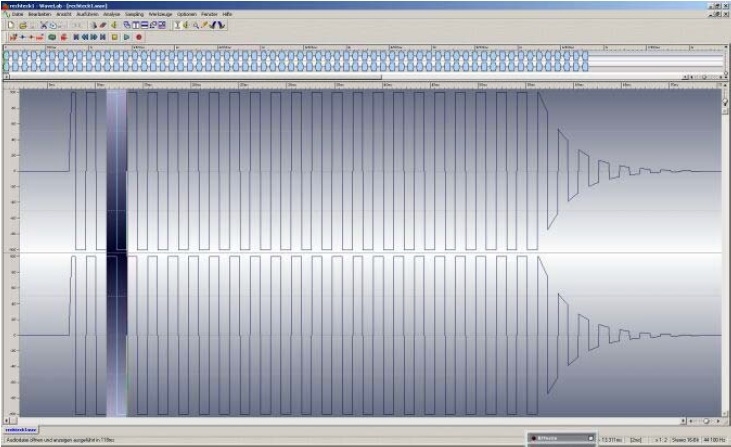Screen dimensions: 731x447
Task: Click the skip to end transport button
Action: (x=103, y=37)
